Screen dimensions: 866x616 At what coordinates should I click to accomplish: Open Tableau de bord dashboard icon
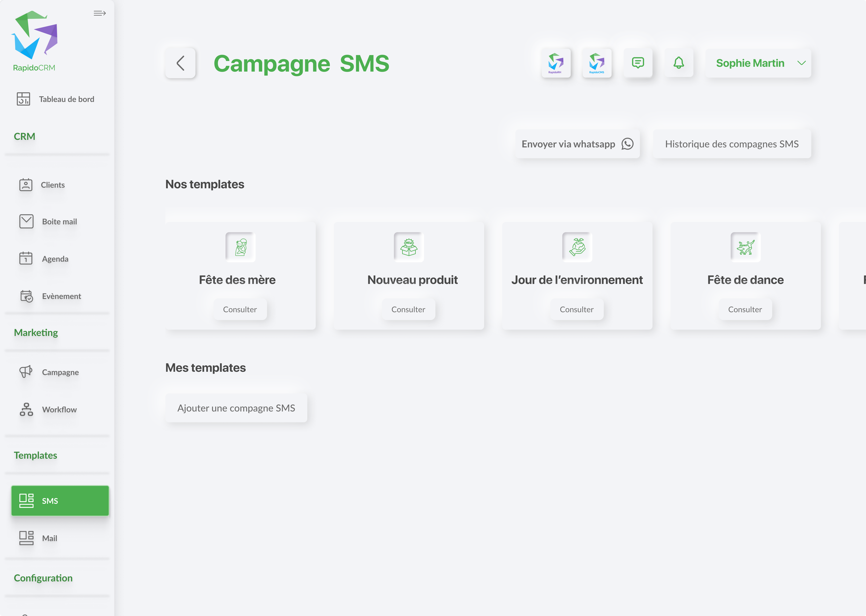23,99
